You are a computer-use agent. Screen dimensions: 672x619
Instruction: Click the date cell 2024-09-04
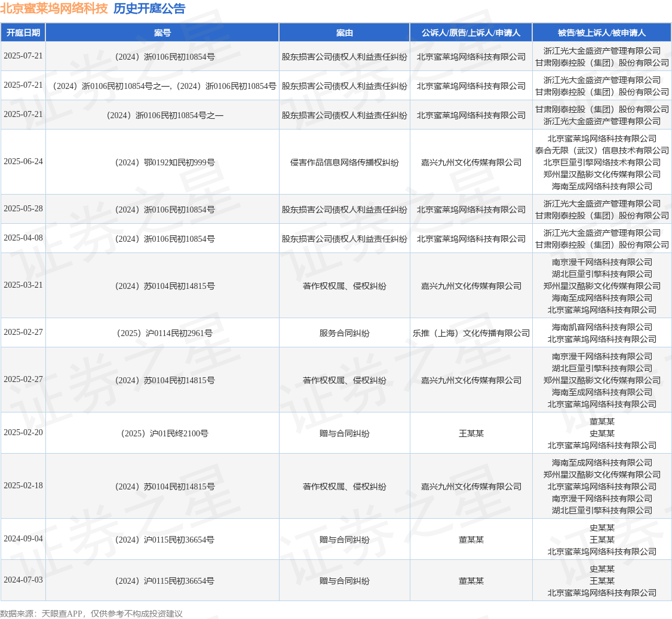click(x=23, y=538)
